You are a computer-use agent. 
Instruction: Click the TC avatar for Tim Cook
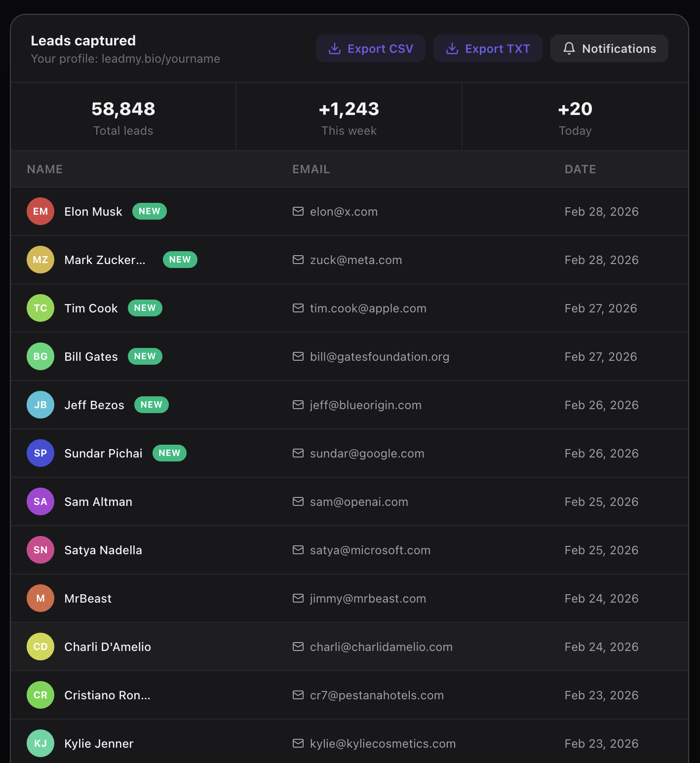[x=40, y=308]
